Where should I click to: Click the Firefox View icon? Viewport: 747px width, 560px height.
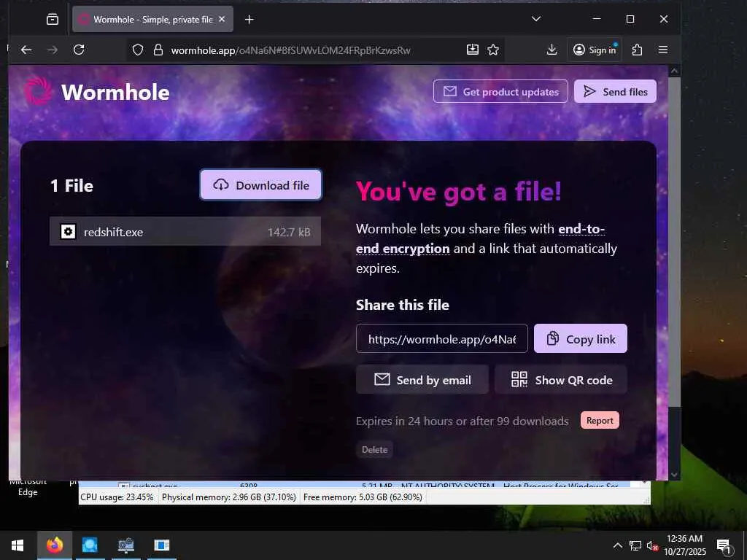(53, 19)
